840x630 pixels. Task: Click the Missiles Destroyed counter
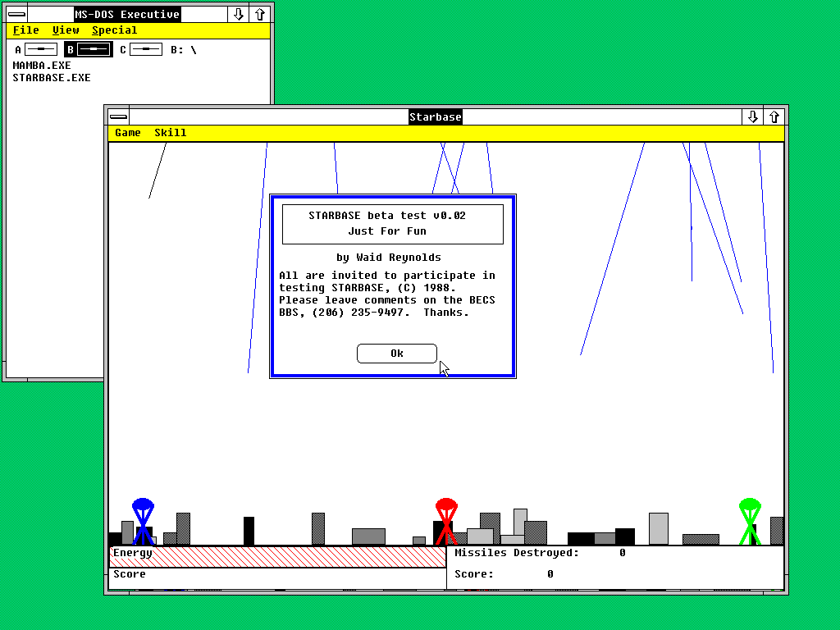pyautogui.click(x=540, y=553)
